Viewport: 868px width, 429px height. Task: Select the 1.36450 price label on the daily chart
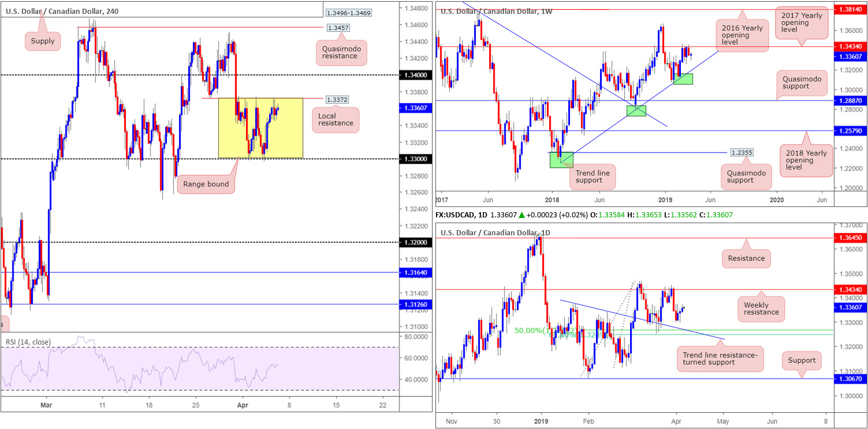[x=850, y=238]
